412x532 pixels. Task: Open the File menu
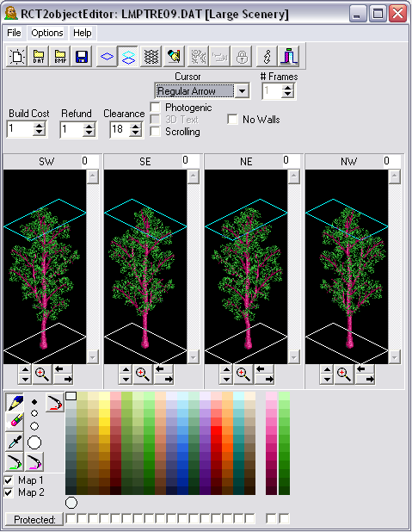click(x=14, y=33)
